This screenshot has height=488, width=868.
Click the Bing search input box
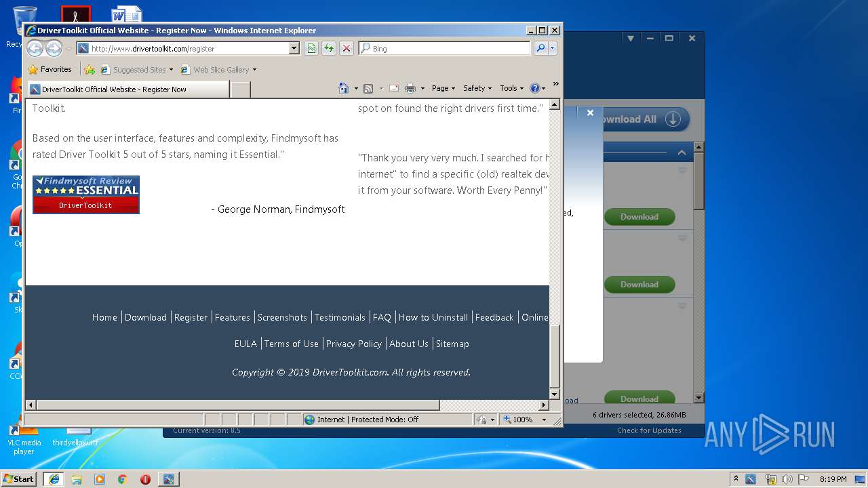pyautogui.click(x=445, y=48)
